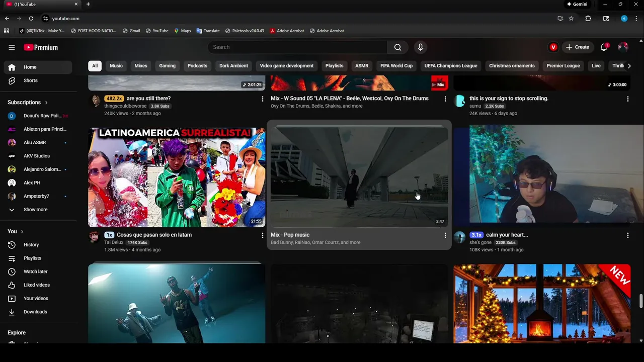The image size is (644, 362).
Task: Select the Music filter chip
Action: coord(116,66)
